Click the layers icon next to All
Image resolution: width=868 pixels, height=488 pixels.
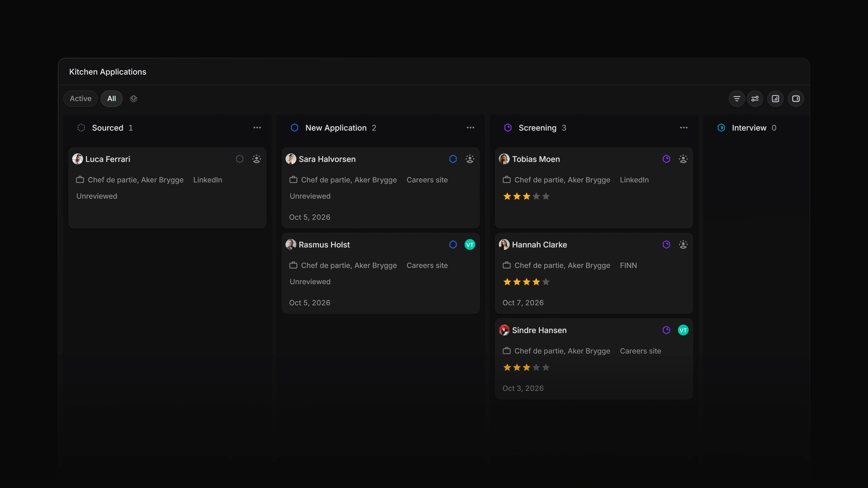click(133, 99)
